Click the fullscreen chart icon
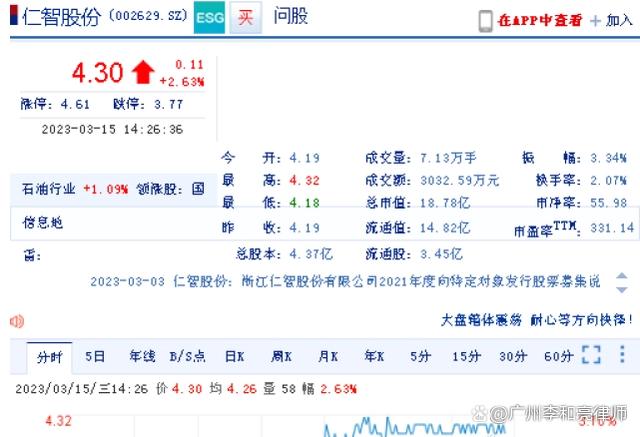640x437 pixels. point(591,354)
